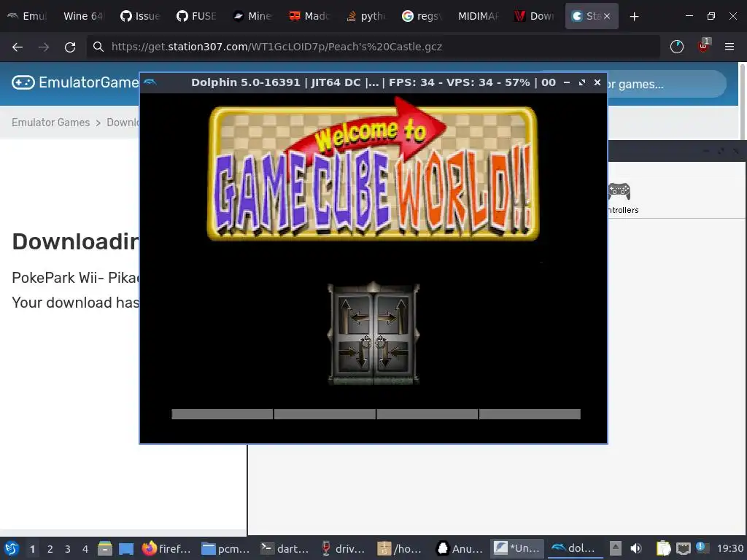Viewport: 747px width, 560px height.
Task: Open the volume control in the tray
Action: pyautogui.click(x=636, y=548)
